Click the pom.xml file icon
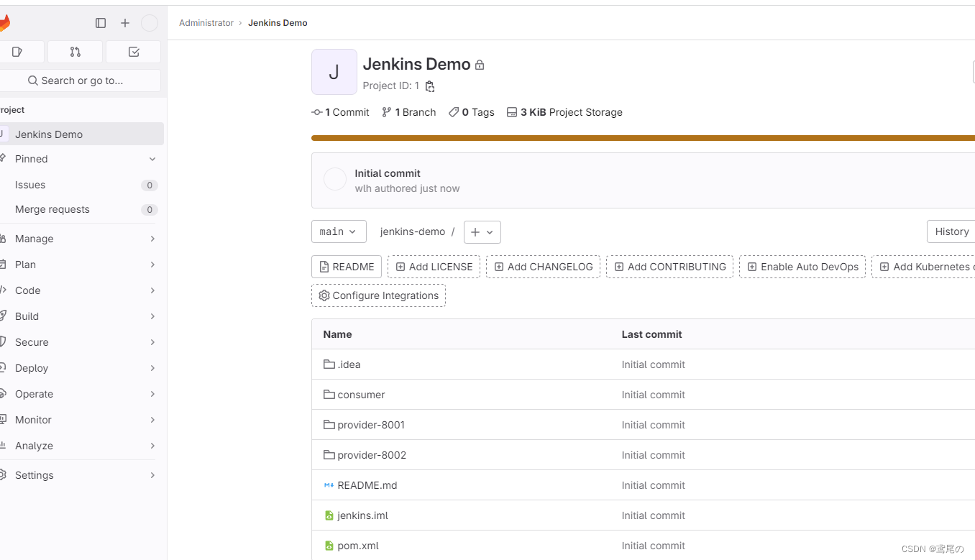Screen dimensions: 975x560 (329, 546)
